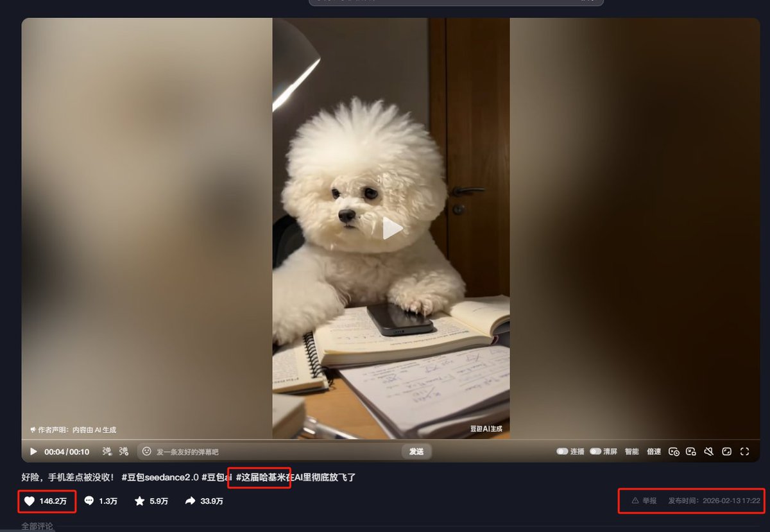This screenshot has width=770, height=532.
Task: Open picture-in-picture playback
Action: tap(692, 452)
